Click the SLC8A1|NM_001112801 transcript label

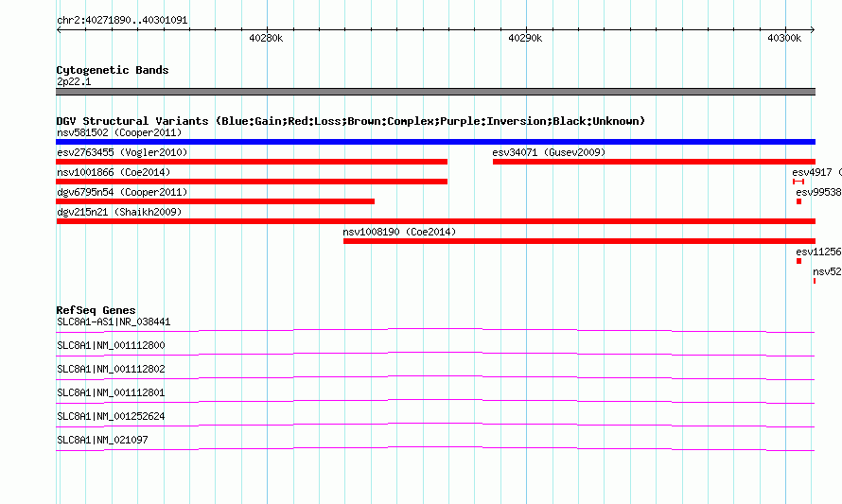(x=111, y=393)
